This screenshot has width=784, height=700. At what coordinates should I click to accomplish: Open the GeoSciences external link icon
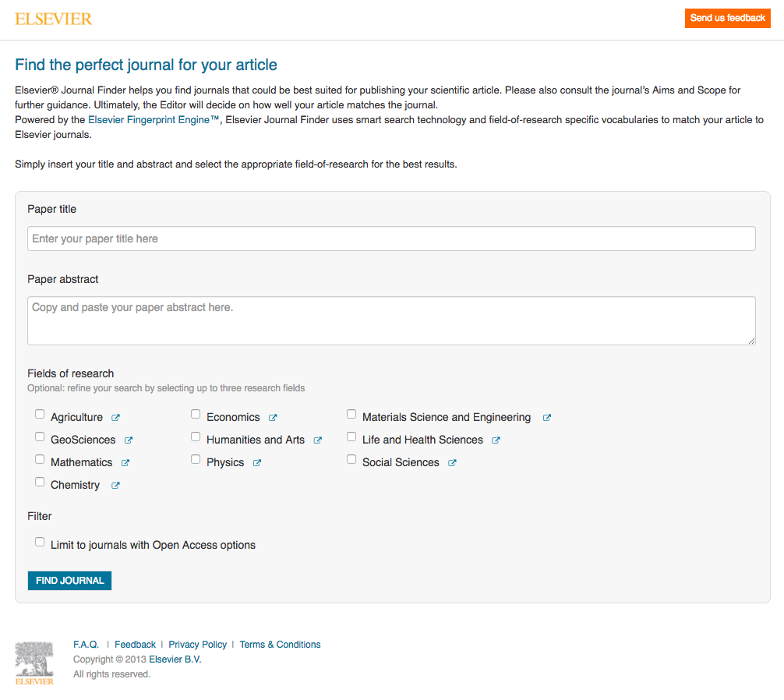129,440
